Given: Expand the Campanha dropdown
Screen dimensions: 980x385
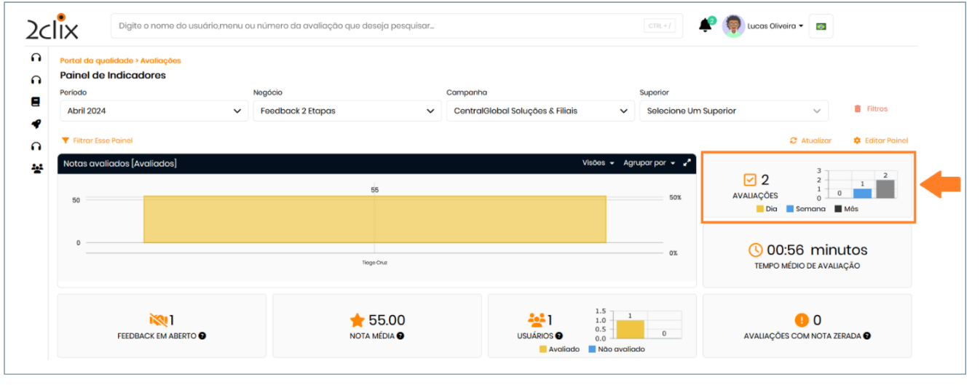Looking at the screenshot, I should point(540,111).
